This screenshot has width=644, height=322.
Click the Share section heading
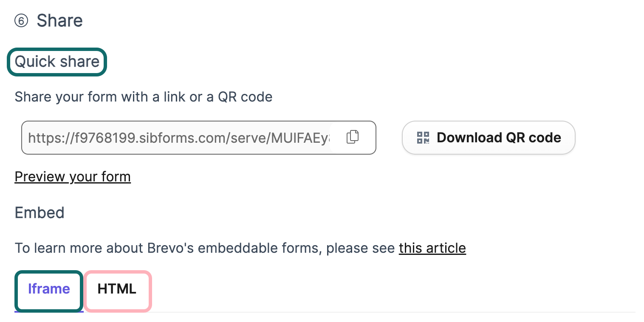pyautogui.click(x=59, y=20)
